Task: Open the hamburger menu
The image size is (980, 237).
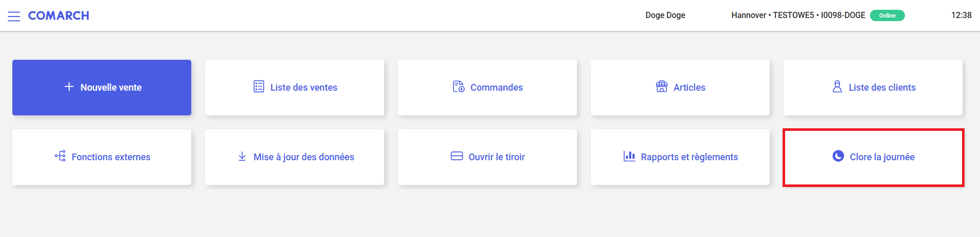Action: tap(14, 16)
